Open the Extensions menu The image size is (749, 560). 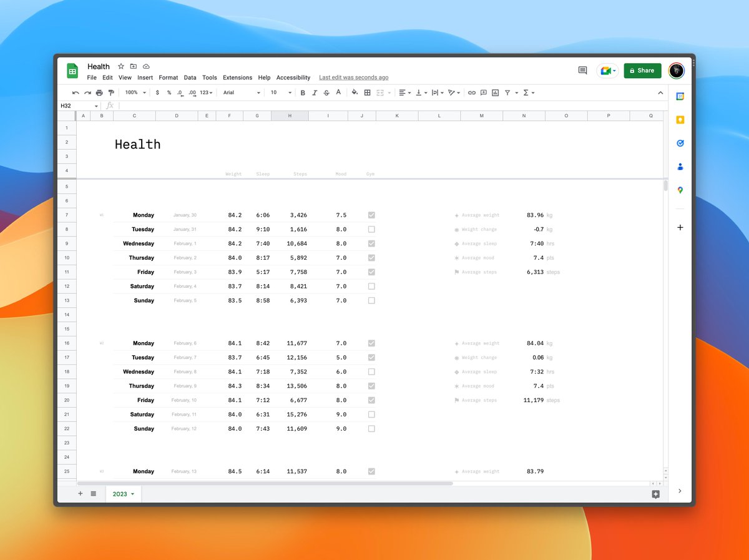pos(237,77)
